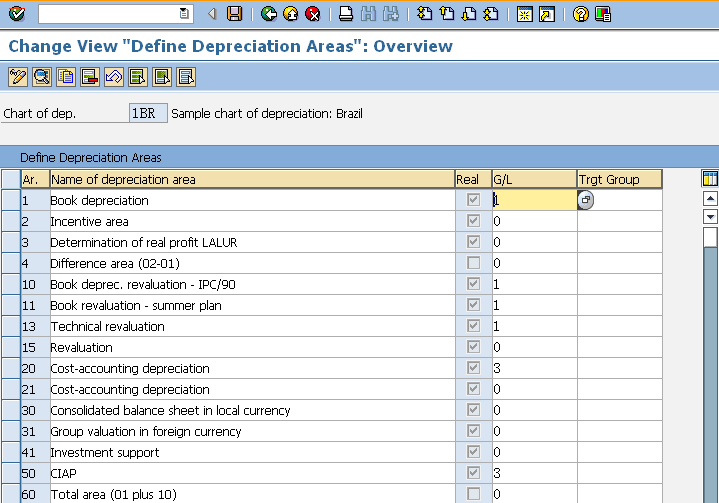Click the G/L column header
Viewport: 719px width, 503px height.
[x=534, y=179]
